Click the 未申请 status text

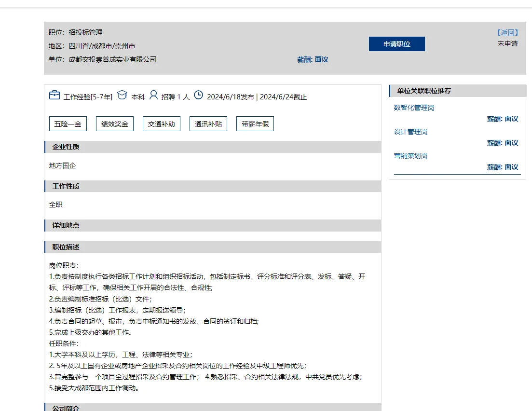point(507,43)
